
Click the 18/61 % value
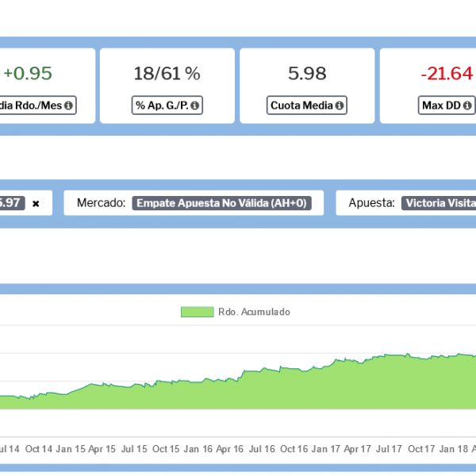tap(167, 74)
